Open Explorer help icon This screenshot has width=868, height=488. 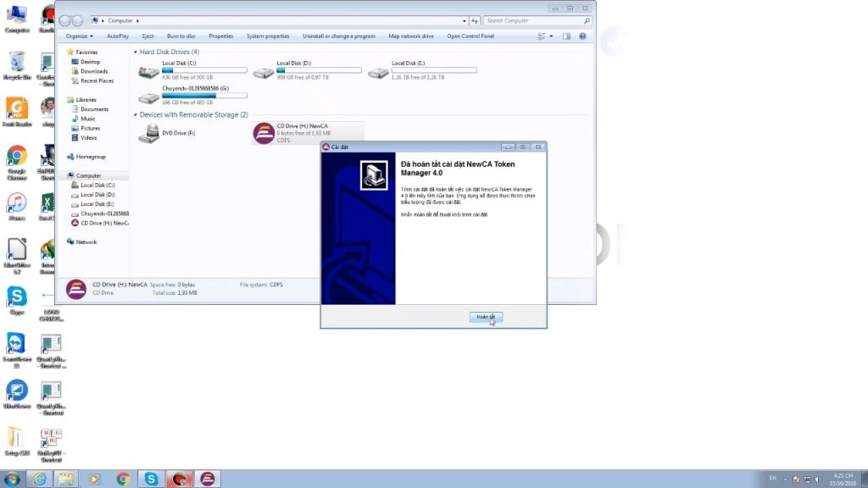(x=582, y=36)
